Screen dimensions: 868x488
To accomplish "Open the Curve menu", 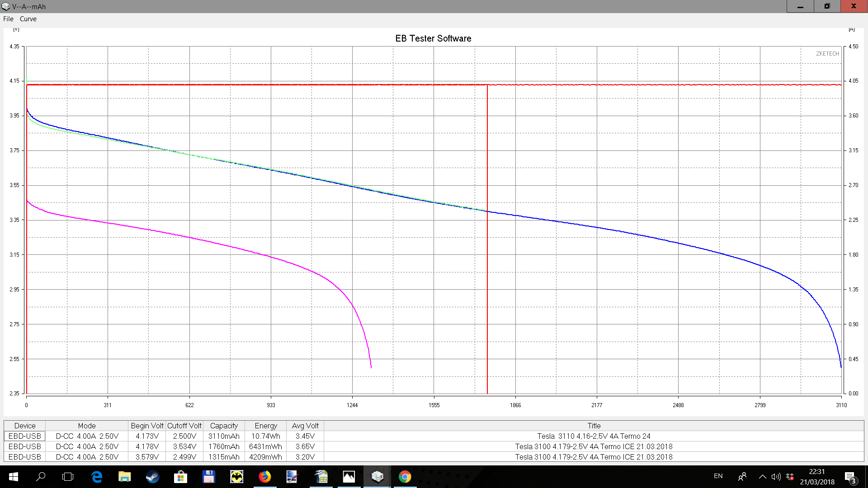I will (x=28, y=19).
